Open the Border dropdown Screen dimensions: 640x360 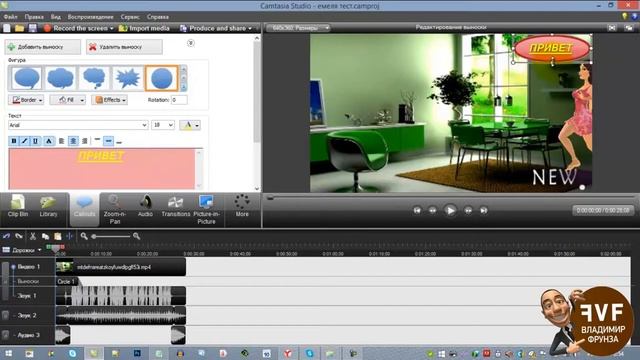coord(26,100)
